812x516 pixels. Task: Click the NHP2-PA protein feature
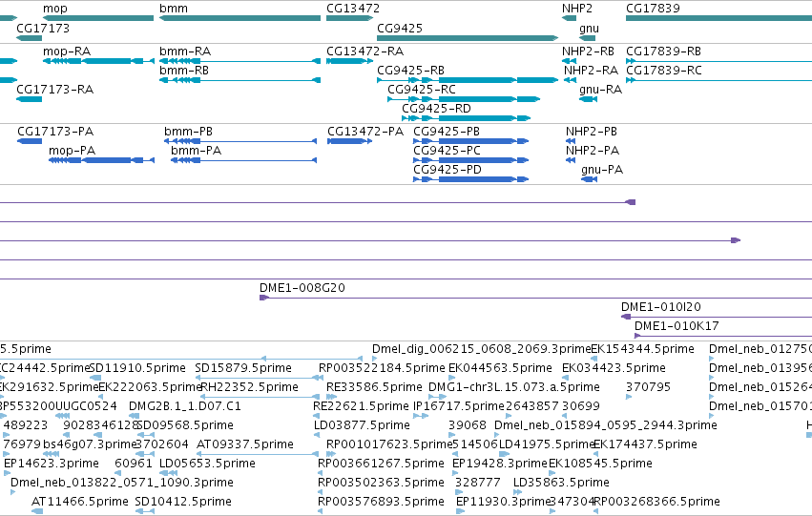point(571,160)
